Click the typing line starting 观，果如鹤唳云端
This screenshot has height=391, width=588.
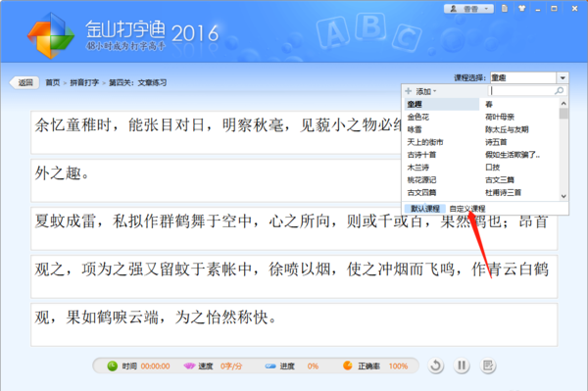click(x=294, y=324)
